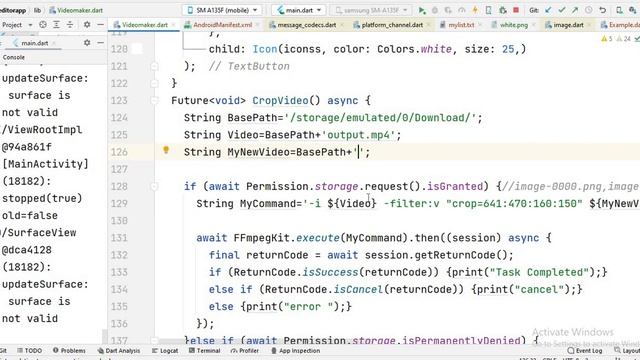This screenshot has height=360, width=640.
Task: Open the Event Log
Action: point(585,351)
